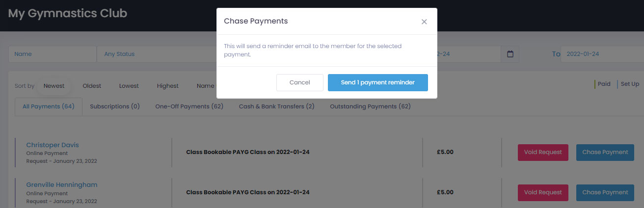This screenshot has width=644, height=208.
Task: Close the Chase Payments dialog with X
Action: pyautogui.click(x=424, y=22)
